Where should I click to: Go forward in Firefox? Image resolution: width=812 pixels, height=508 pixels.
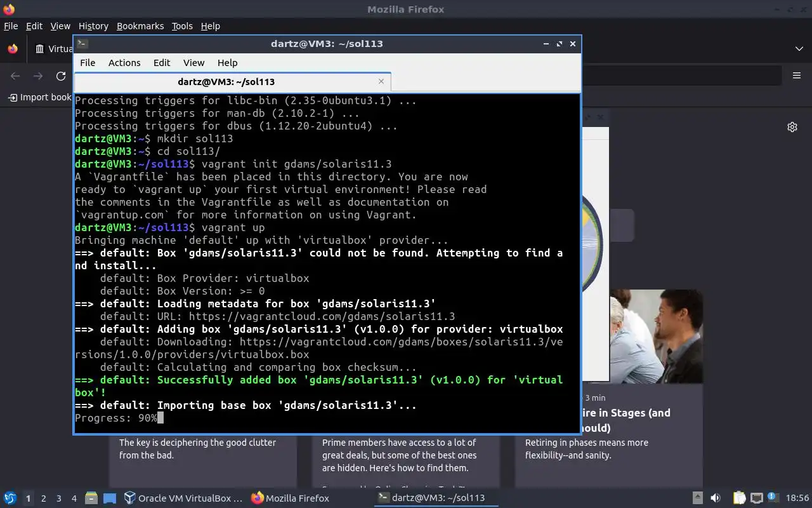pos(38,76)
